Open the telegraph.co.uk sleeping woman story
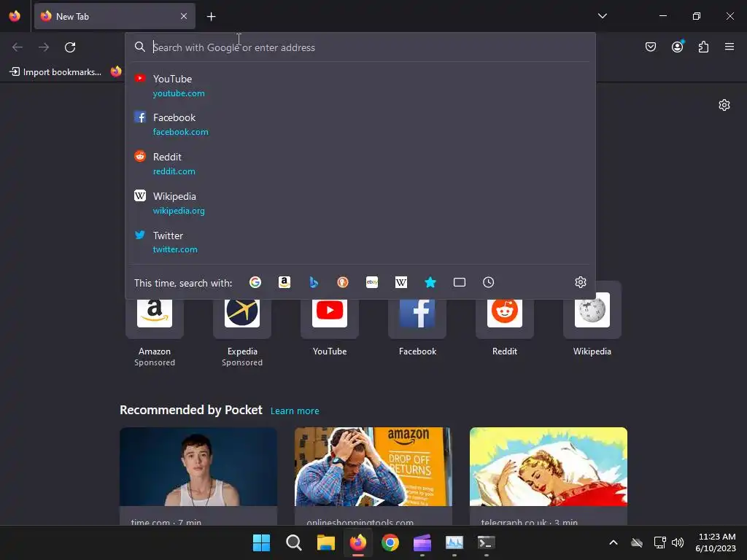747x560 pixels. (549, 476)
